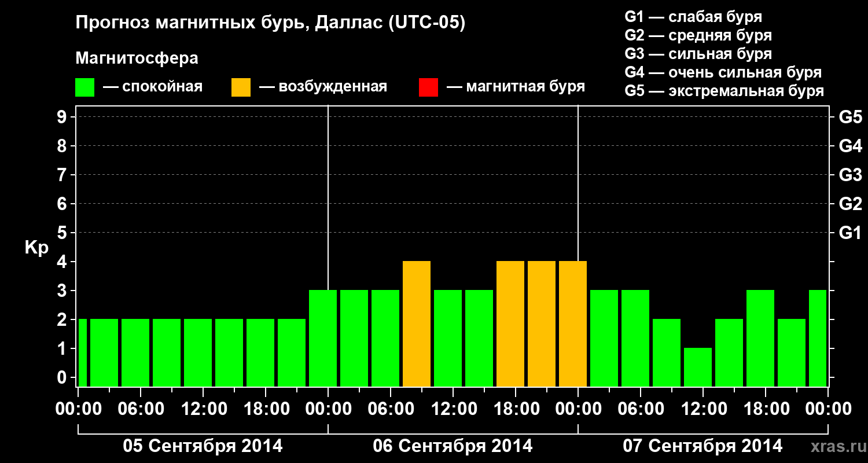Click the last '00:00' label ending 07 Сентября
The width and height of the screenshot is (868, 463).
[828, 409]
